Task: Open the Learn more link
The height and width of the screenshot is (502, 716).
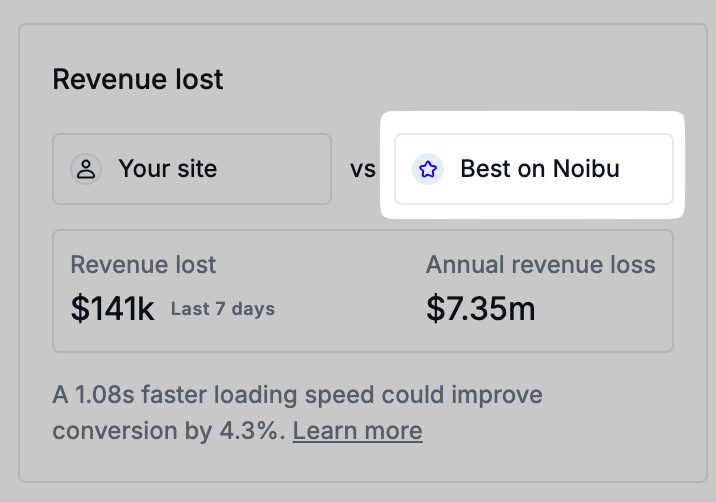Action: (x=357, y=431)
